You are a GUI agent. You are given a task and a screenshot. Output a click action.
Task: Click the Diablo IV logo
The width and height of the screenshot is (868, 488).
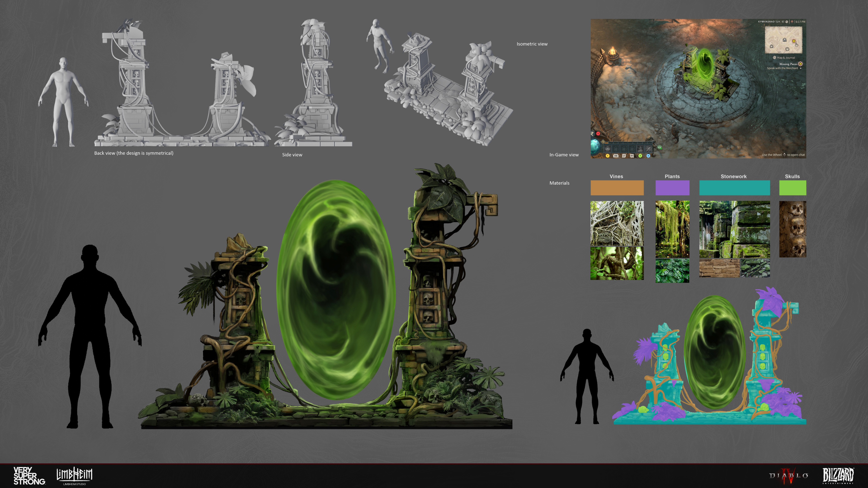(788, 476)
